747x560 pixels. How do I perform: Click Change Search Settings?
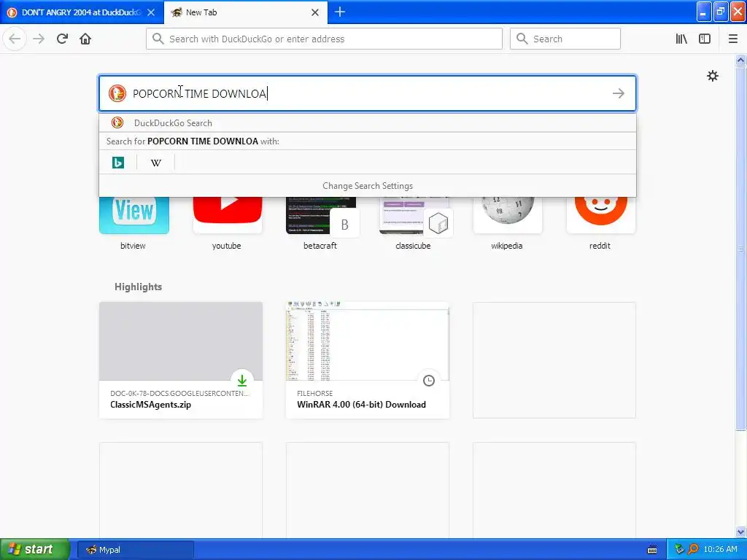[x=368, y=186]
